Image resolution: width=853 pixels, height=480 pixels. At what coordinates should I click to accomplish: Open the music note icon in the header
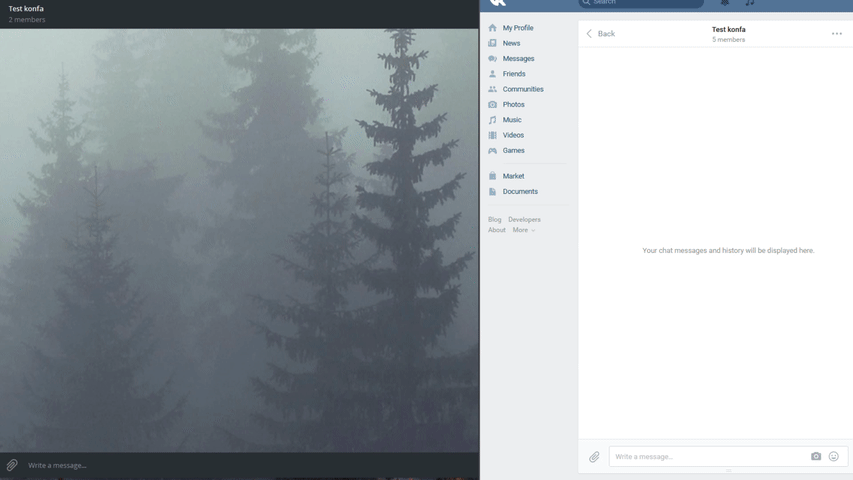coord(750,3)
